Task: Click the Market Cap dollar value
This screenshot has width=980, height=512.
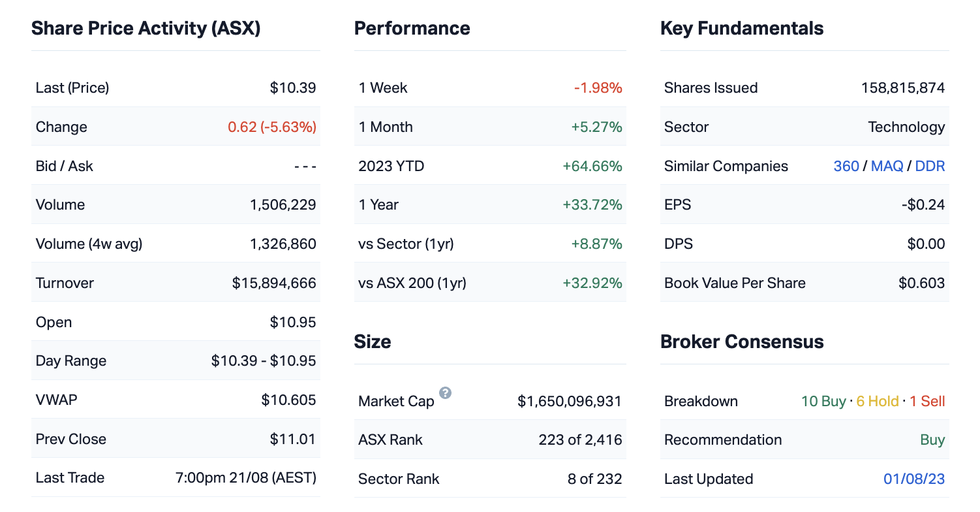Action: [569, 401]
